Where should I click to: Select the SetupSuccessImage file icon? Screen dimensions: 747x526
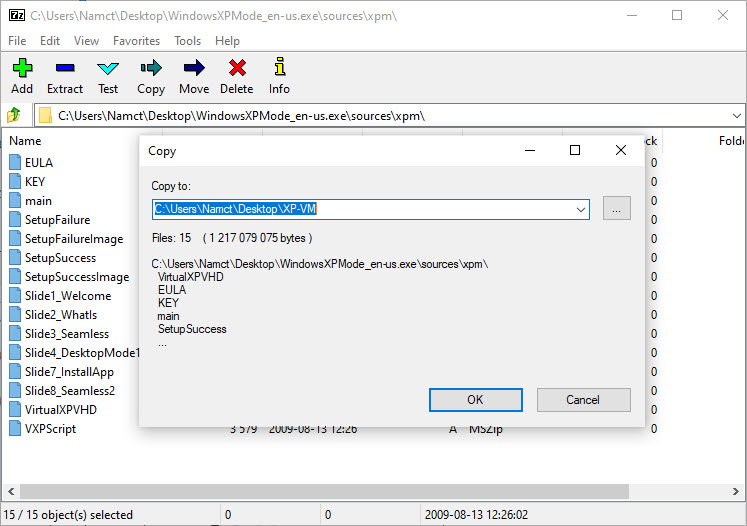coord(15,277)
